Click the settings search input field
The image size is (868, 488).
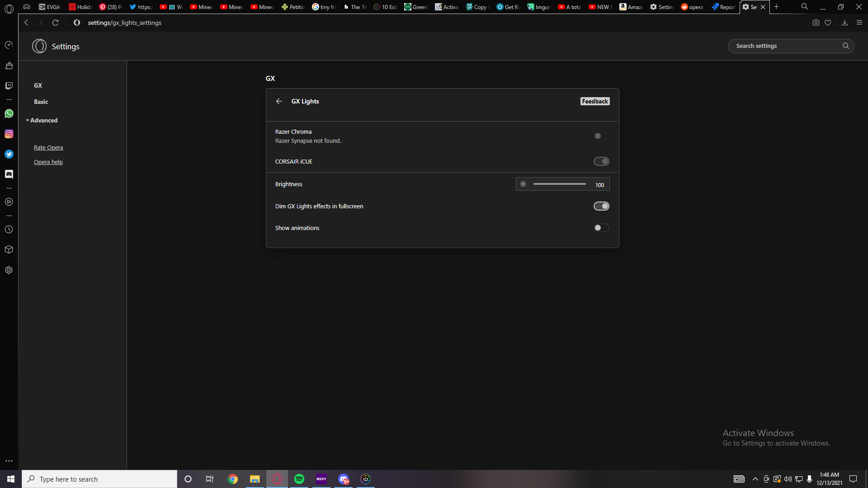[788, 45]
